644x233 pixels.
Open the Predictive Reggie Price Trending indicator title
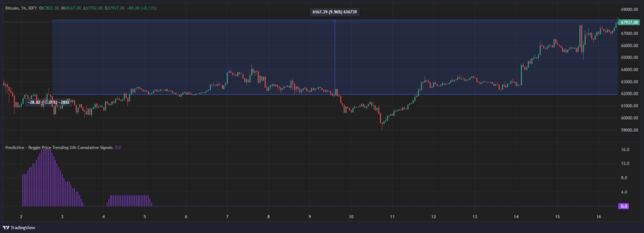pyautogui.click(x=59, y=148)
